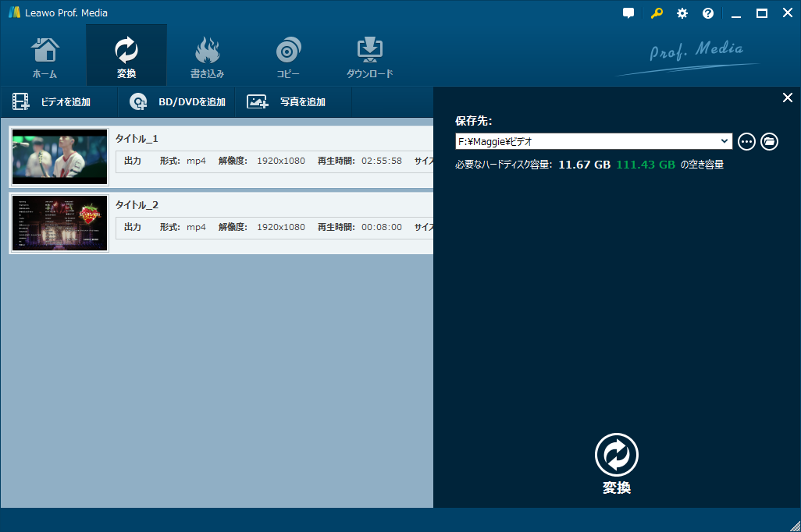Click the big 変換 (Convert) button
The image size is (801, 532).
click(616, 455)
